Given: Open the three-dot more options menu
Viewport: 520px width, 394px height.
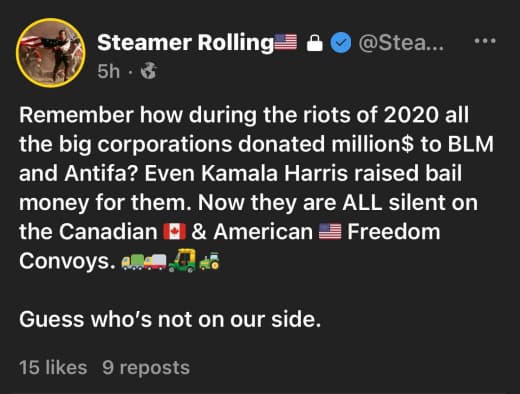Looking at the screenshot, I should click(x=485, y=41).
